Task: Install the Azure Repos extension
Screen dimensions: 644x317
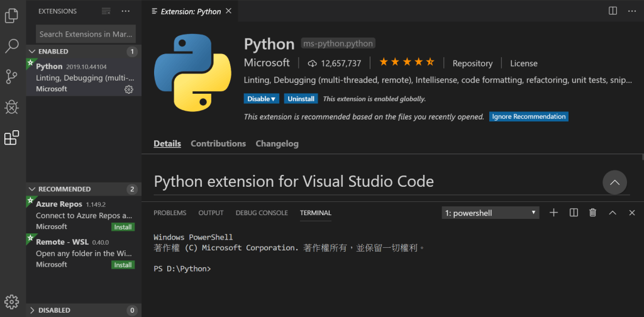Action: 123,227
